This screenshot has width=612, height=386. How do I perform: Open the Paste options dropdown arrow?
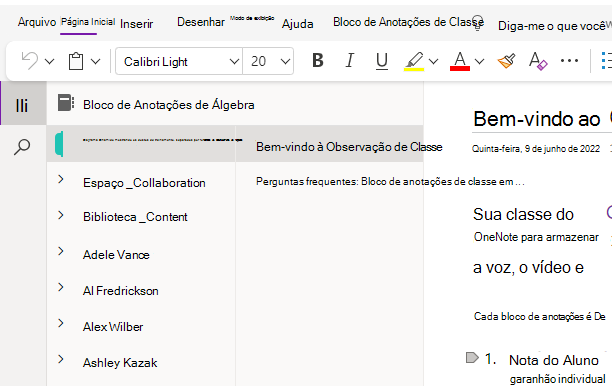95,61
